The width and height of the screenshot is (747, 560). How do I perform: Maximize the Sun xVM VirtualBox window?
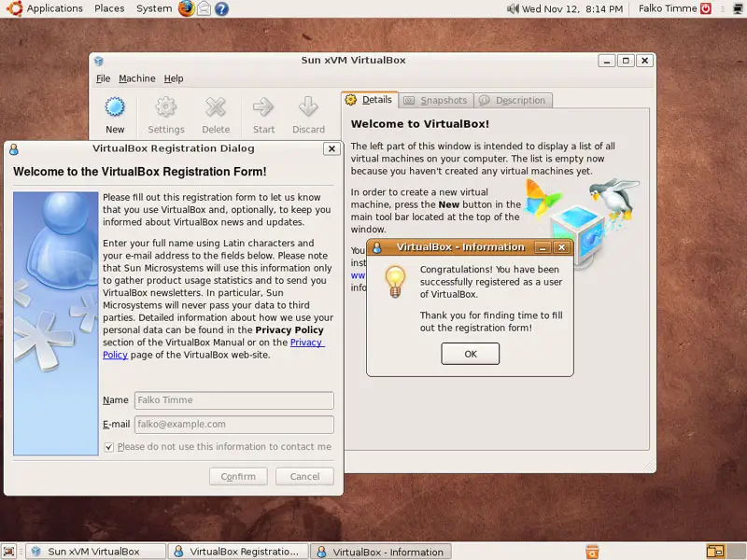pyautogui.click(x=626, y=61)
